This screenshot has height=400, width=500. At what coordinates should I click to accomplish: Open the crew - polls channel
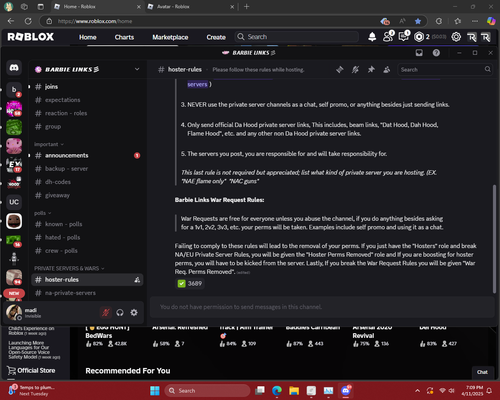click(87, 251)
